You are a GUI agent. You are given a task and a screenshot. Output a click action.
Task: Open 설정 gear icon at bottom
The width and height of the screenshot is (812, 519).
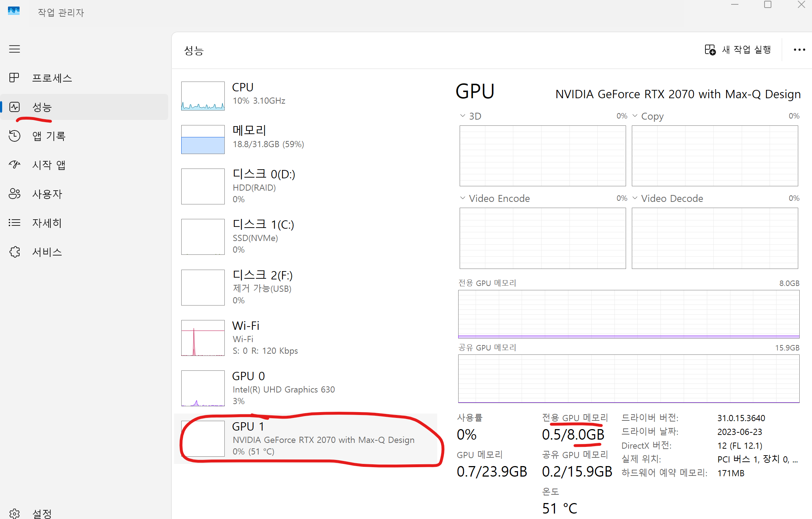(x=14, y=513)
